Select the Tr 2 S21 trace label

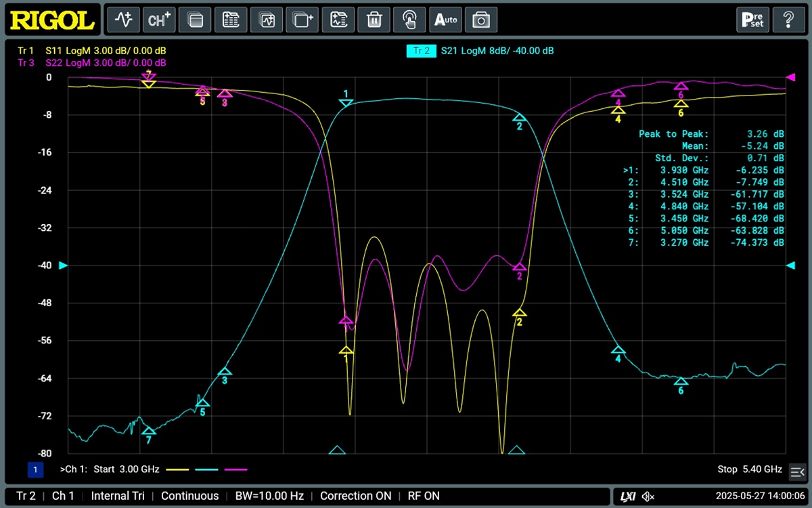480,51
